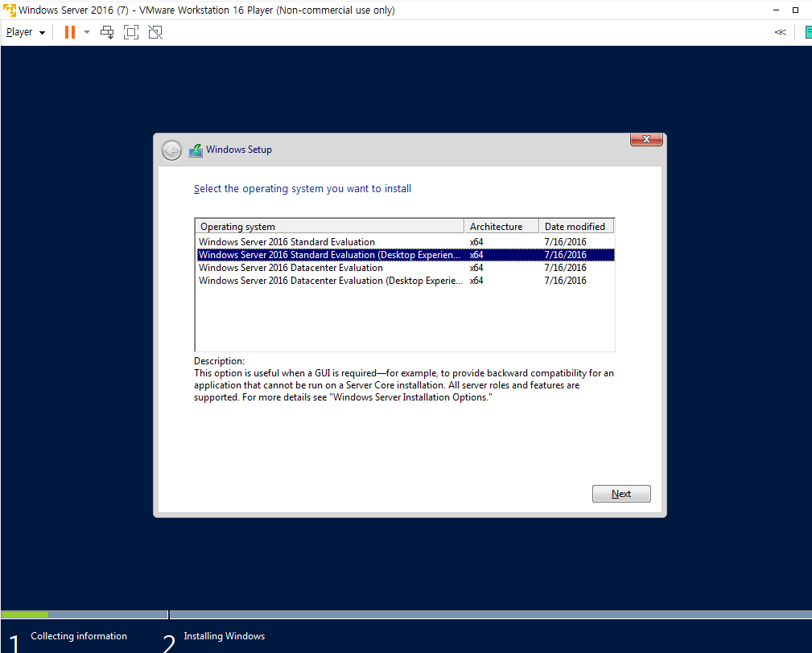Click the Operating system column header

point(330,226)
